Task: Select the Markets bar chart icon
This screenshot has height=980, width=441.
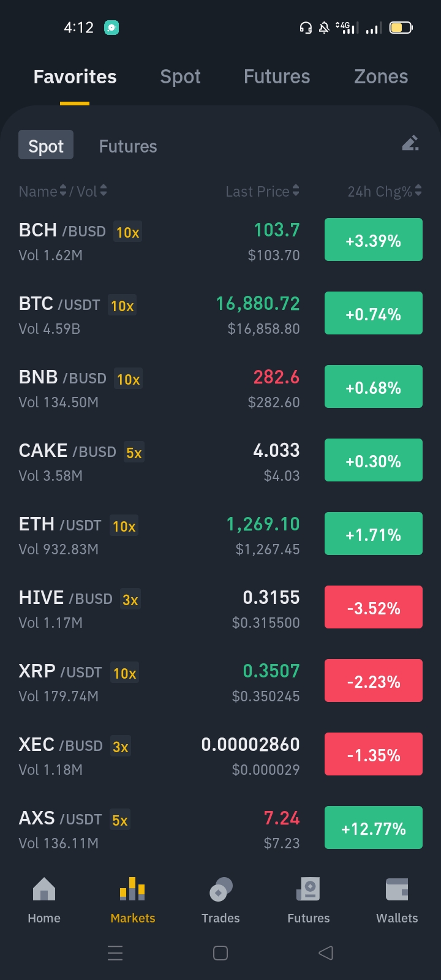Action: (132, 889)
